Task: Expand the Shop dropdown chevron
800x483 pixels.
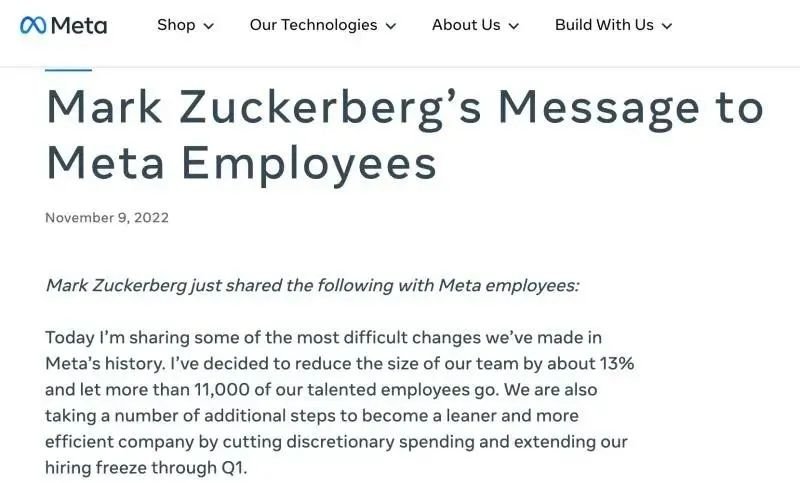Action: 209,26
